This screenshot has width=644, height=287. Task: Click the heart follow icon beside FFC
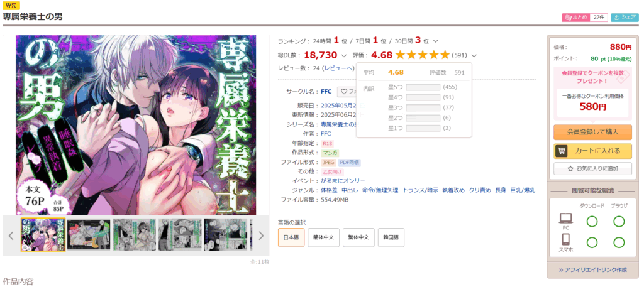coord(344,92)
